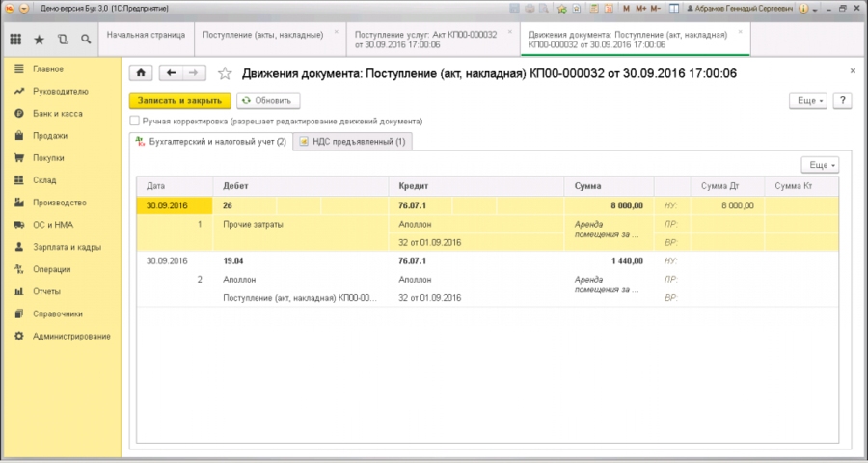Open the history icon in top panel
This screenshot has width=868, height=463.
click(x=63, y=40)
